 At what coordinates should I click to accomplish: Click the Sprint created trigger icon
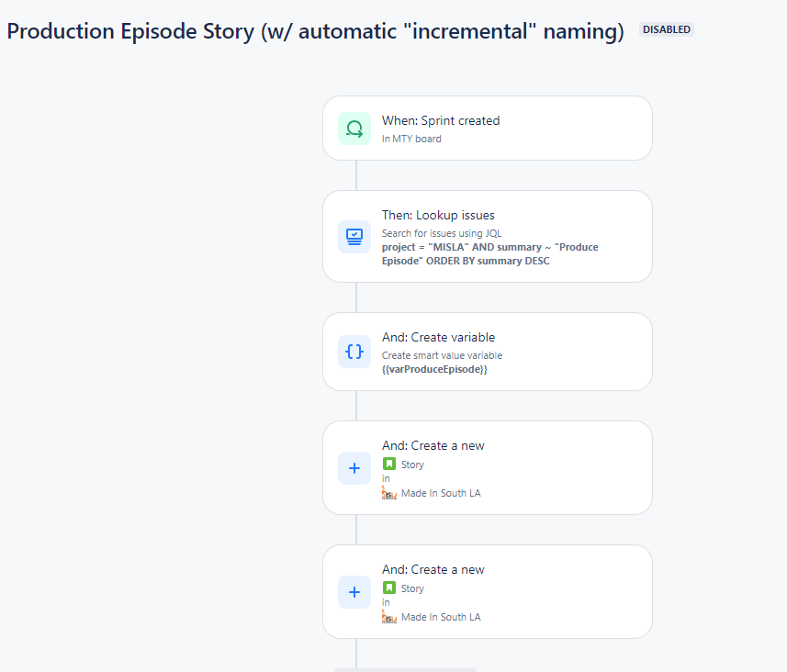tap(354, 129)
